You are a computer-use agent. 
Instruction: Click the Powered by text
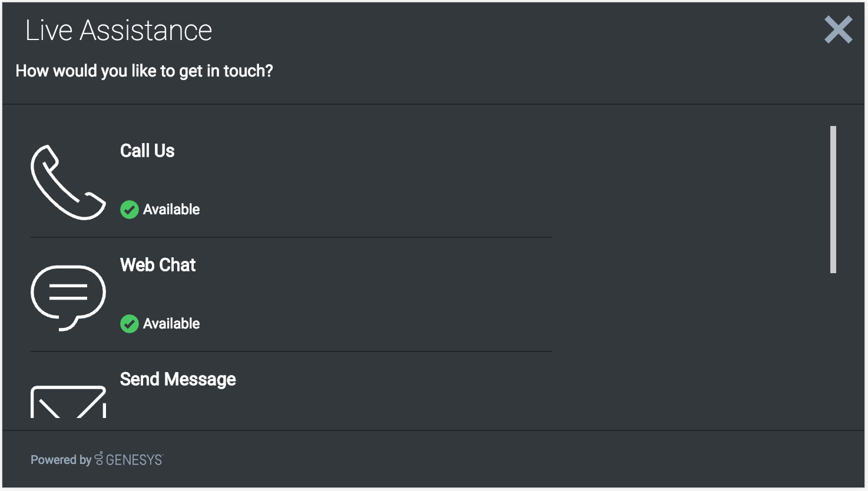(x=61, y=460)
